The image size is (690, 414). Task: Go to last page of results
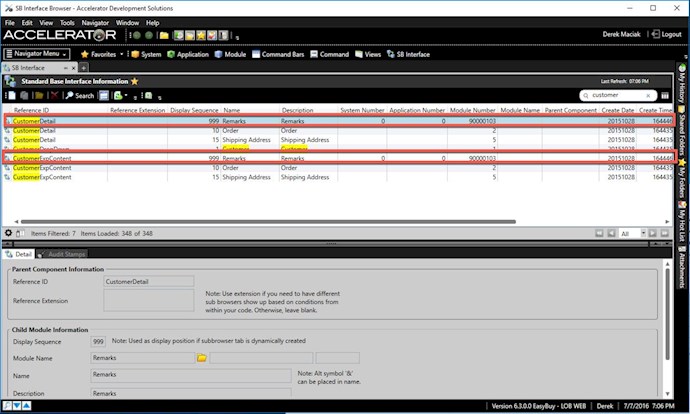tap(664, 233)
